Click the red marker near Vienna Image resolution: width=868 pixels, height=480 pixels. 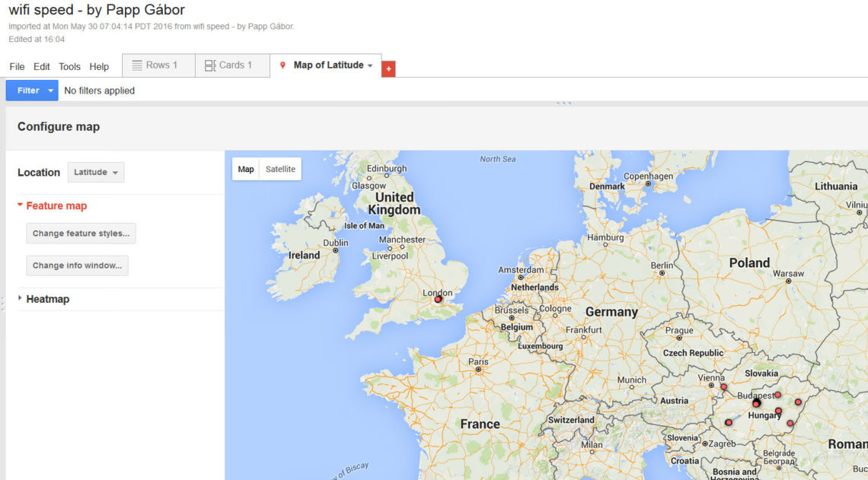point(723,387)
